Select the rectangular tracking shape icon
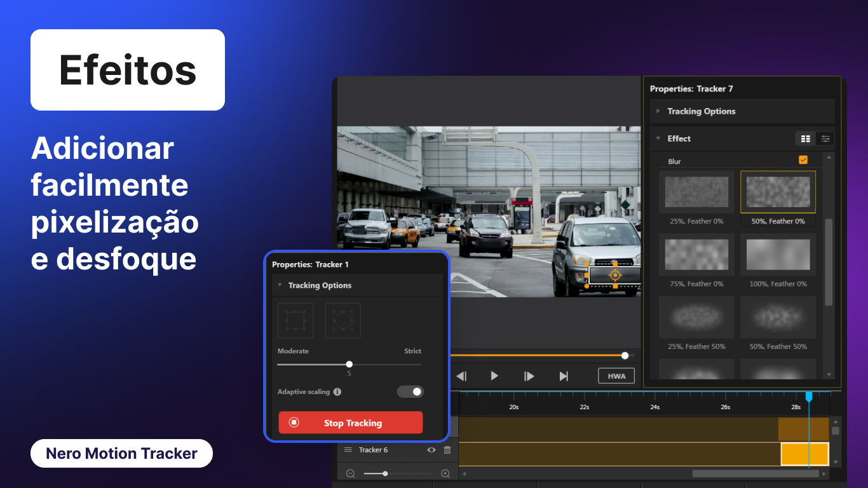This screenshot has width=868, height=488. pyautogui.click(x=295, y=320)
